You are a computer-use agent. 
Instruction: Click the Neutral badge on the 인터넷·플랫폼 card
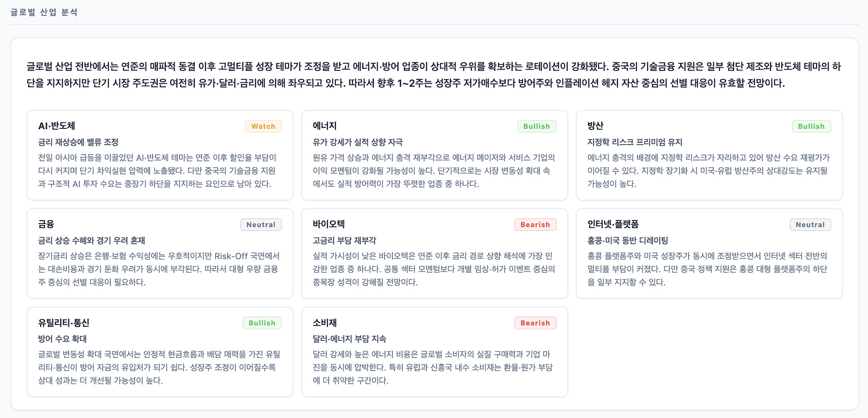pyautogui.click(x=810, y=225)
